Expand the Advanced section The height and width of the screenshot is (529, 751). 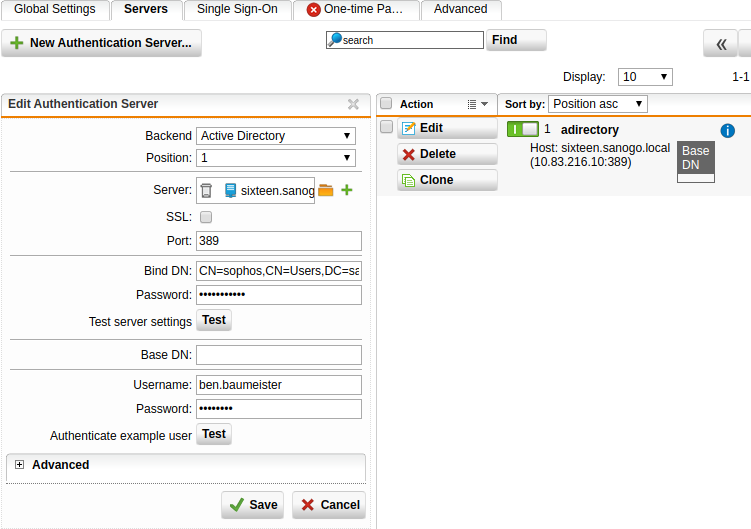point(19,464)
